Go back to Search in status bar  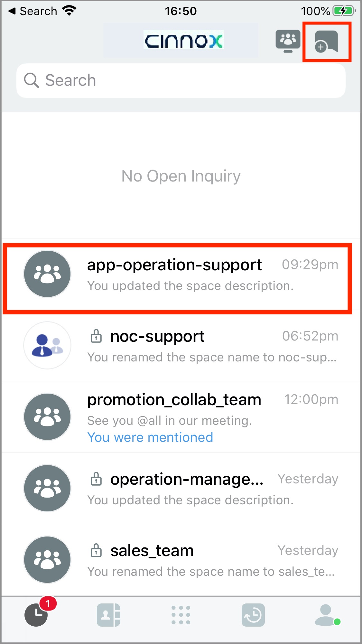[33, 11]
